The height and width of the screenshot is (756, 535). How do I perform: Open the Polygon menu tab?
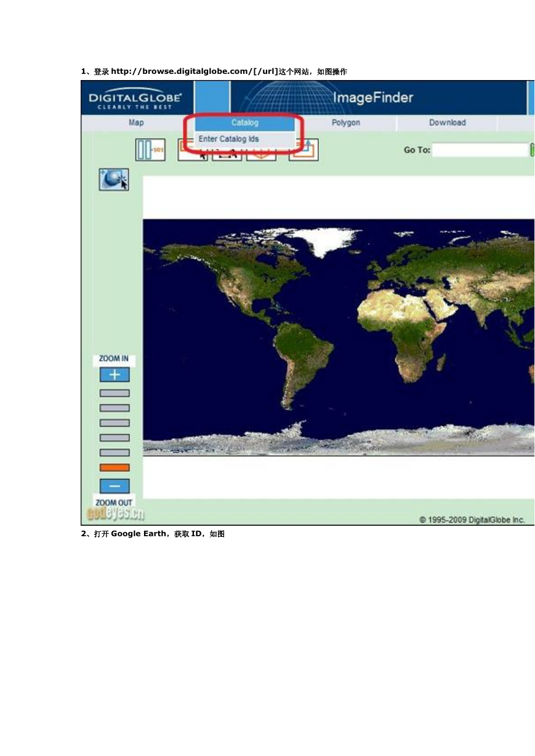point(346,123)
